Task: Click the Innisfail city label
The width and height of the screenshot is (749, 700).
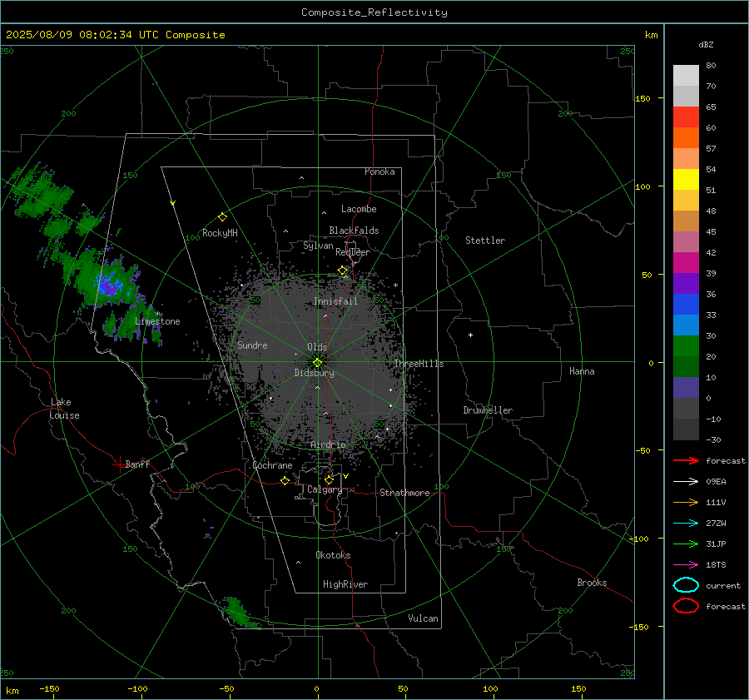Action: click(336, 301)
